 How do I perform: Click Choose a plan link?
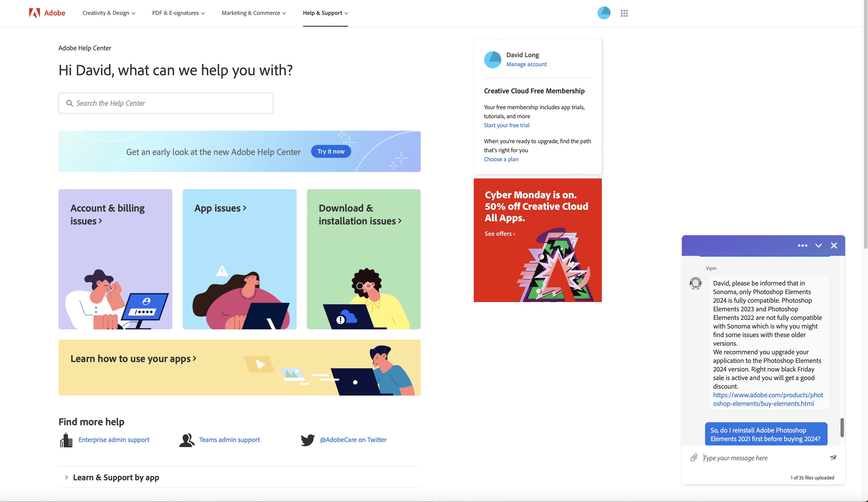[x=501, y=159]
